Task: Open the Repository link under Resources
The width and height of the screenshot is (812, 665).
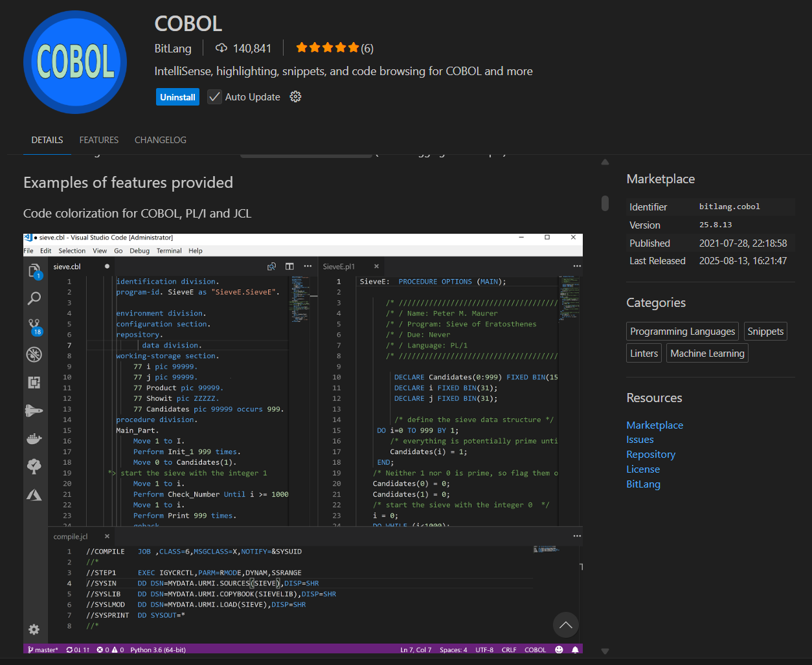Action: pyautogui.click(x=650, y=454)
